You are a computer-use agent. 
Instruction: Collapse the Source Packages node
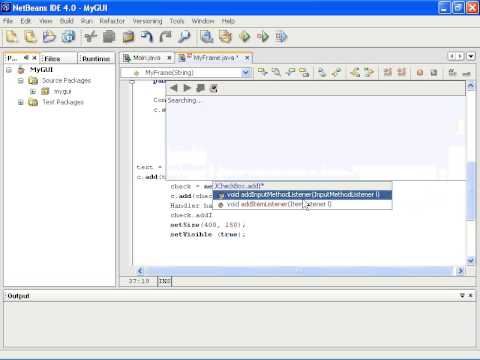[x=21, y=81]
